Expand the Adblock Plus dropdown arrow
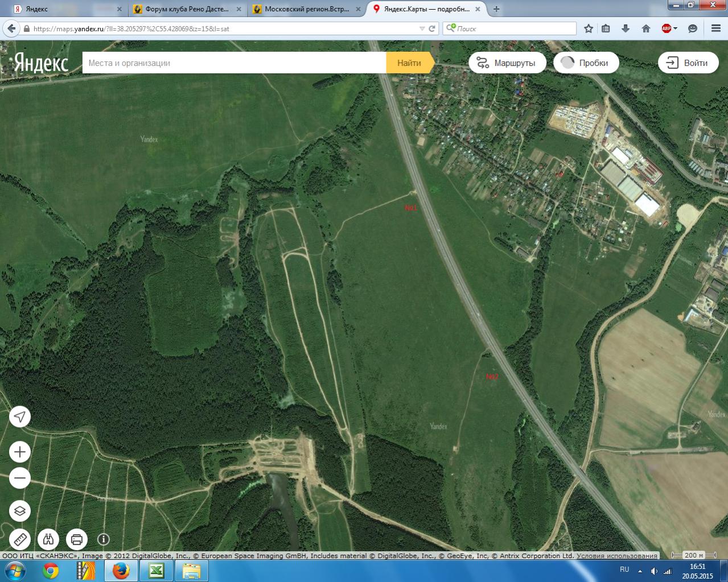 (x=675, y=28)
